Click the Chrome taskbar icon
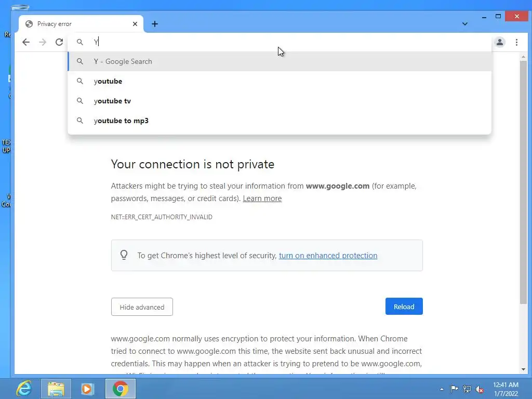The width and height of the screenshot is (532, 399). pyautogui.click(x=121, y=389)
